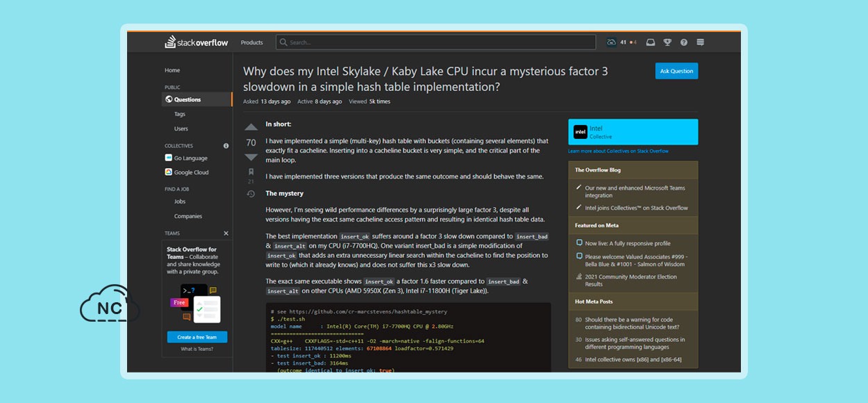Open the Products menu
Image resolution: width=868 pixels, height=403 pixels.
251,42
